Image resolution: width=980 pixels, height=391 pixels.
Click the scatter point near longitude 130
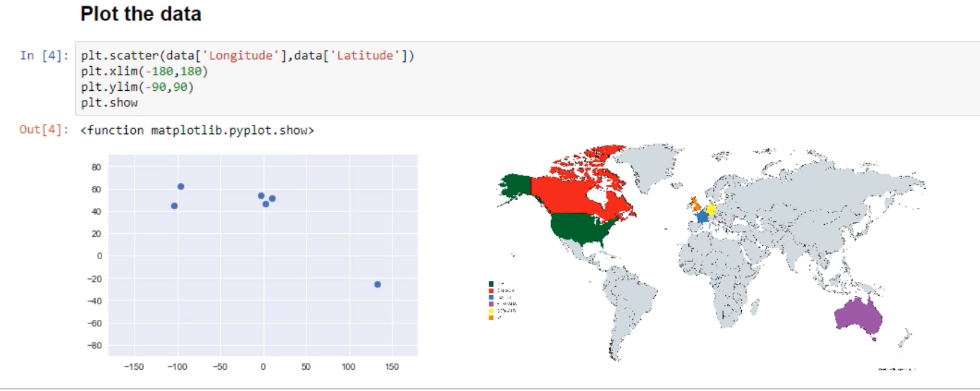click(x=378, y=285)
